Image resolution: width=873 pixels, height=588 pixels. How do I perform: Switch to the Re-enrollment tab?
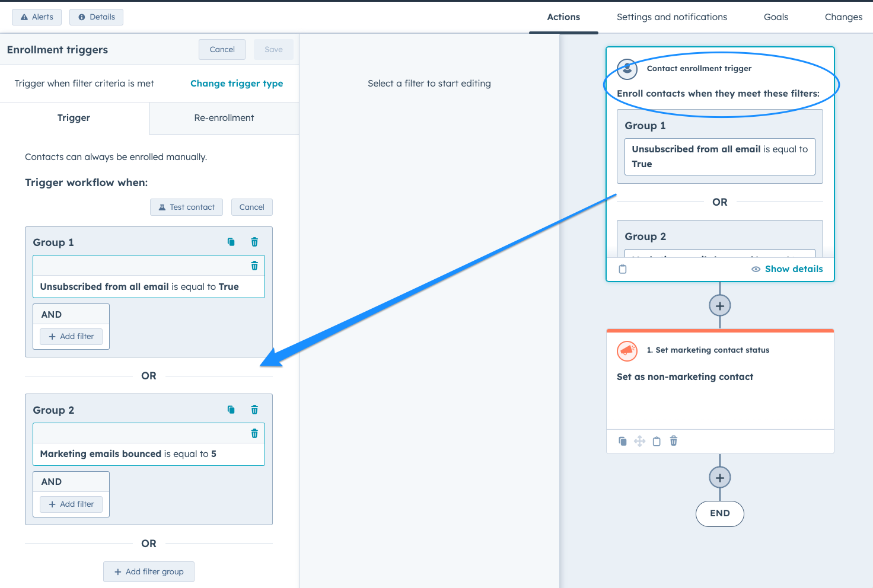224,118
